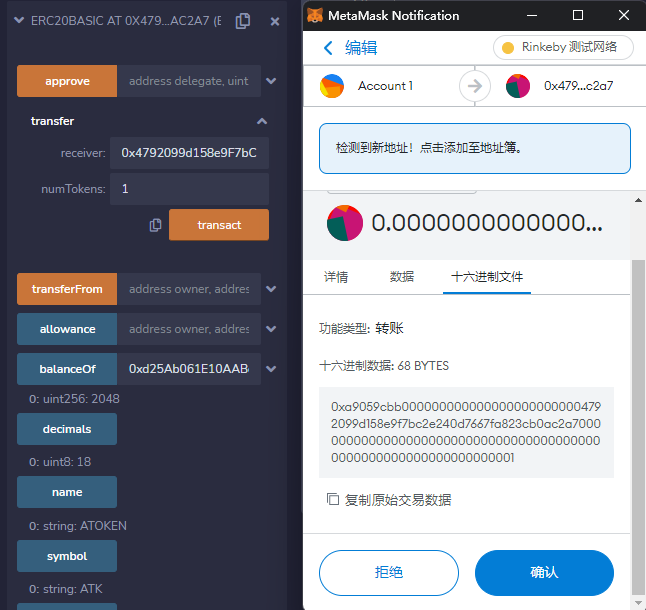Switch to the 详情 details tab
Image resolution: width=646 pixels, height=610 pixels.
pos(336,277)
